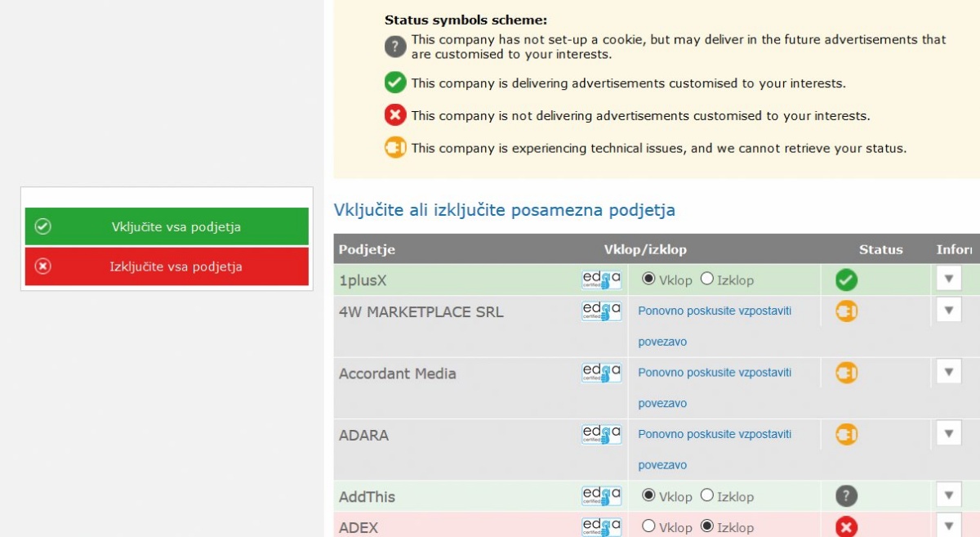Click the orange plug status icon for Accordant Media

click(846, 373)
